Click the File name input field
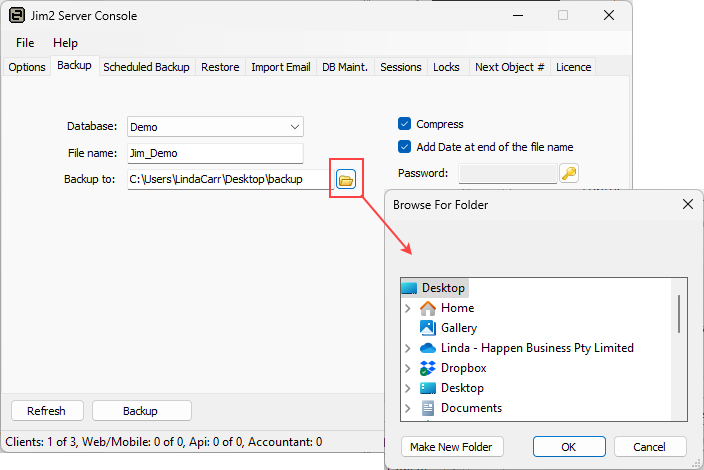 [x=215, y=153]
